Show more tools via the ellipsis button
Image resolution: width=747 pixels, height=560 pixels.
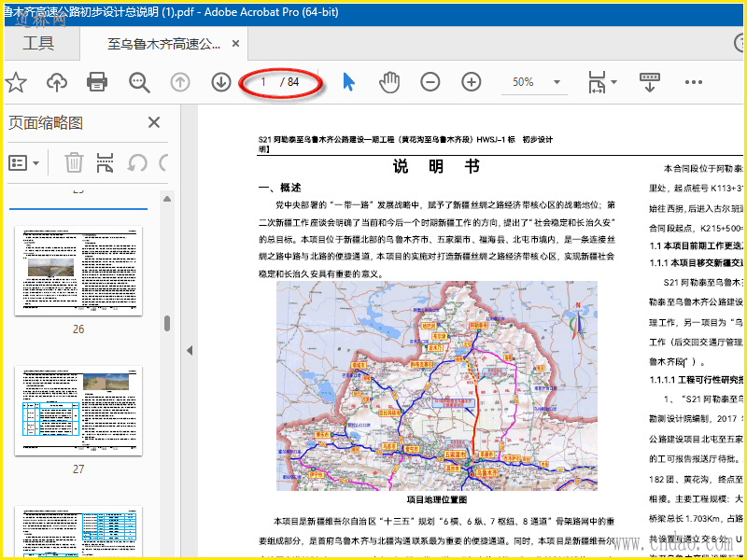tap(693, 82)
